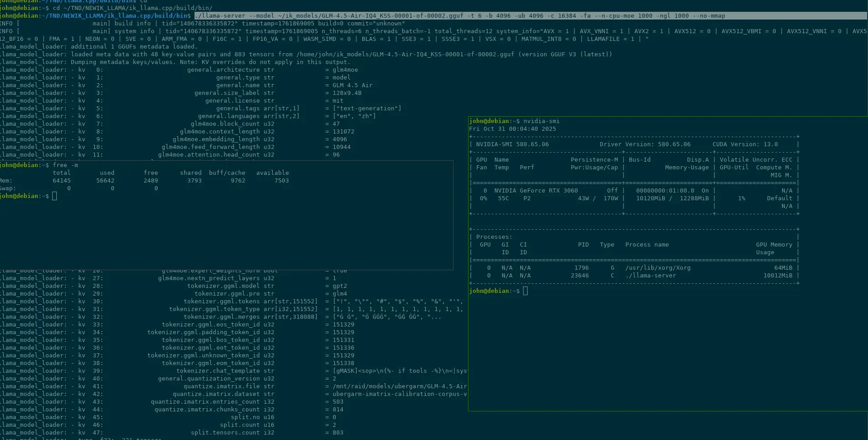Click the 'NVIDIA-SMI 580.65.06' header text
The image size is (868, 440).
click(513, 144)
